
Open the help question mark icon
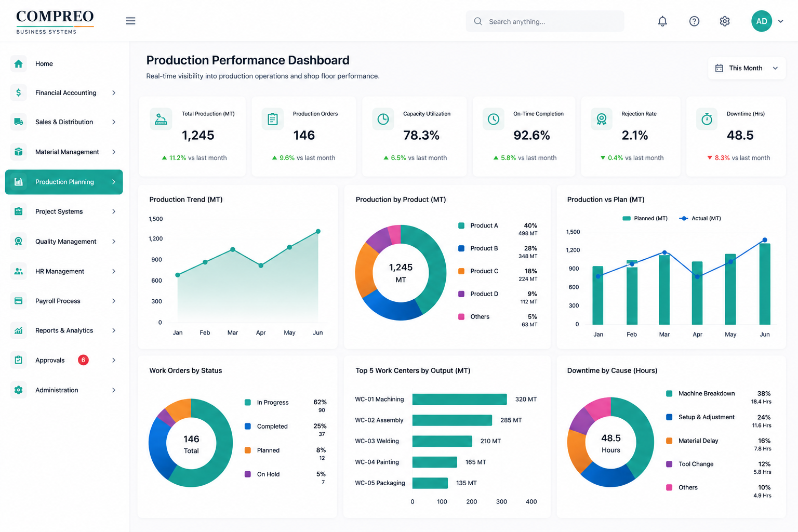pos(694,21)
